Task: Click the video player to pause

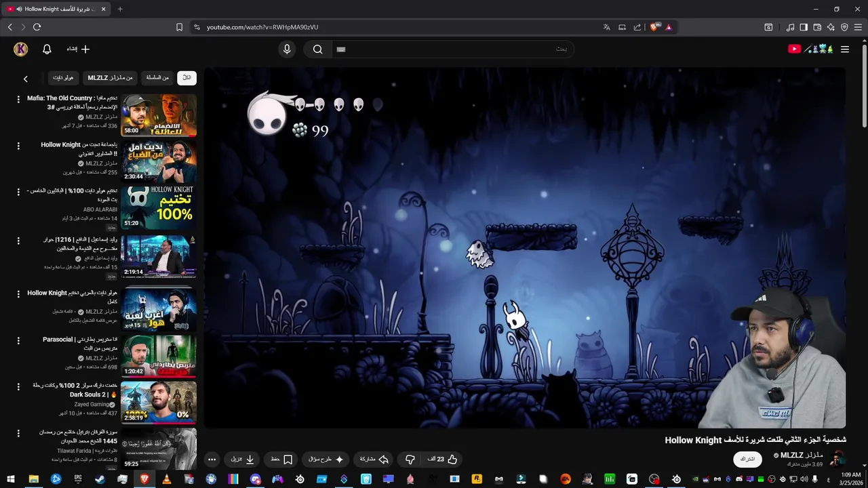Action: [x=525, y=247]
